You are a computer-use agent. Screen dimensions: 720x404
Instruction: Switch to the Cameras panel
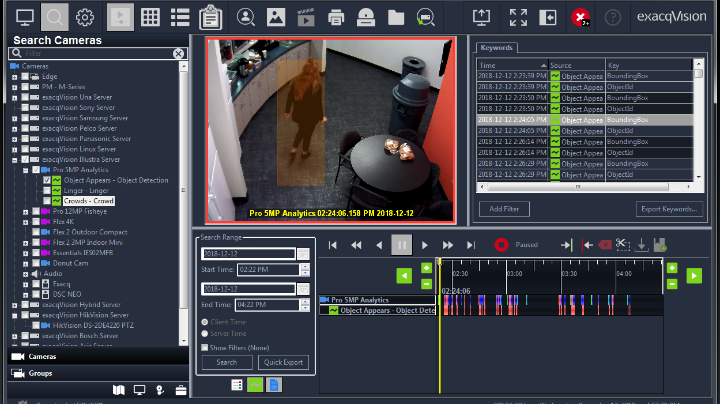(98, 356)
